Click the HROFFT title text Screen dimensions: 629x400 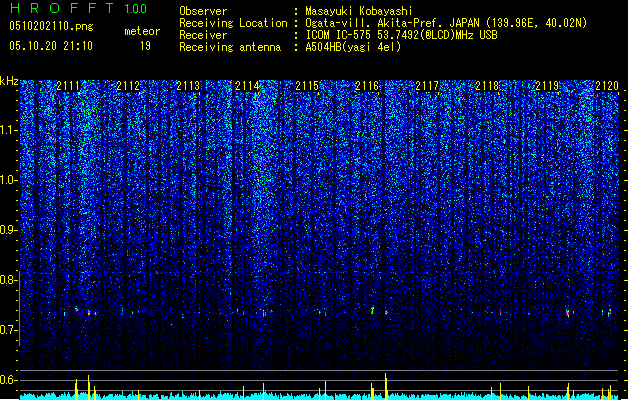coord(62,8)
